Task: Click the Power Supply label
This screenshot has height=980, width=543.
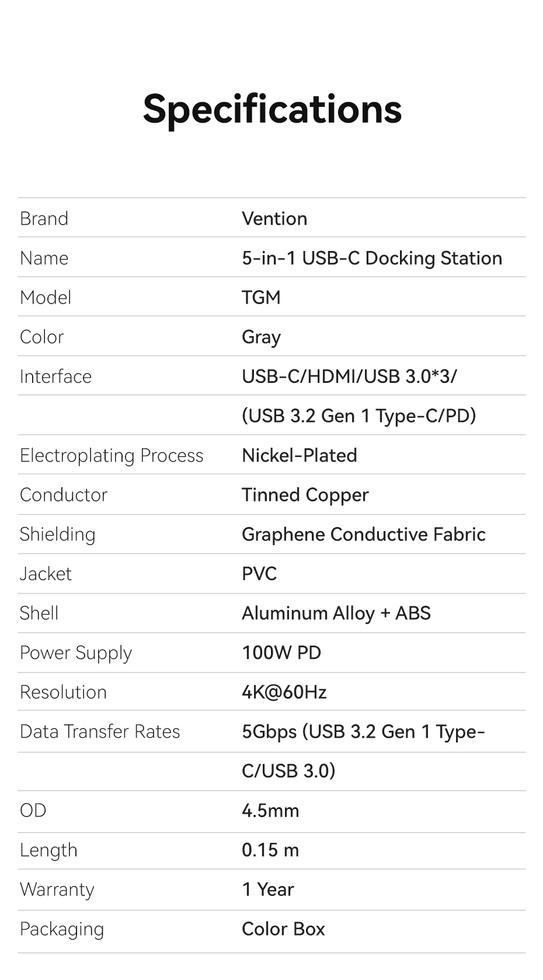Action: (76, 653)
